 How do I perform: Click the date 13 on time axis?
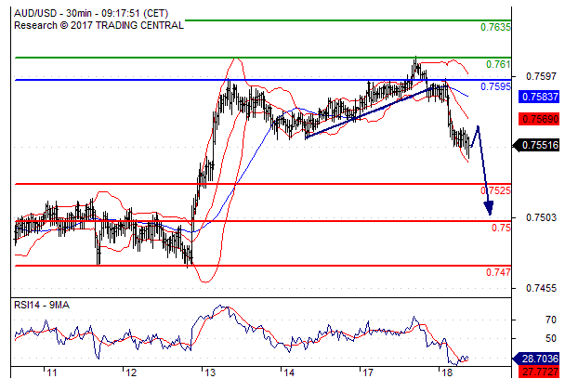210,372
